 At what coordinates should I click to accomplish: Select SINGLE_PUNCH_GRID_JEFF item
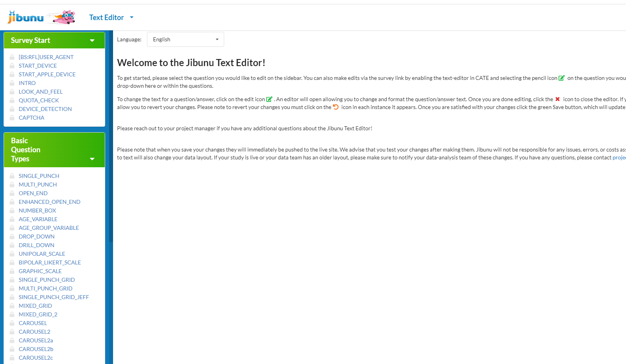(54, 297)
